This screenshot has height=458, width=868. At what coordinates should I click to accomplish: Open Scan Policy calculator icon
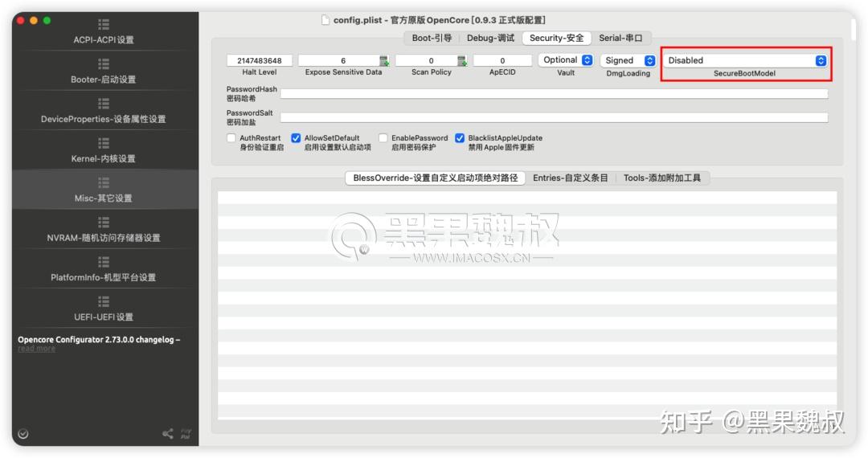462,61
